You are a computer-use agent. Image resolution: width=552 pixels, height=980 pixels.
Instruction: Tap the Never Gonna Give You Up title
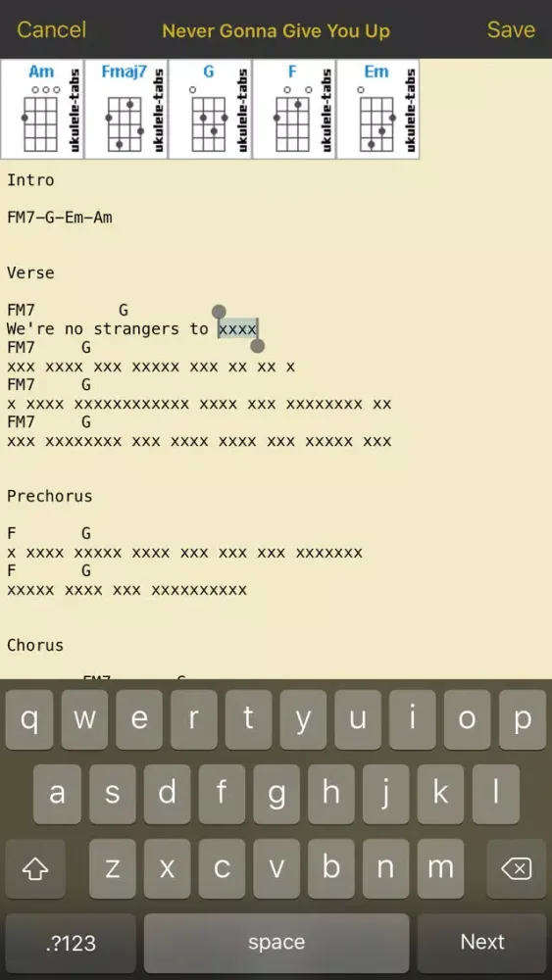(x=276, y=30)
